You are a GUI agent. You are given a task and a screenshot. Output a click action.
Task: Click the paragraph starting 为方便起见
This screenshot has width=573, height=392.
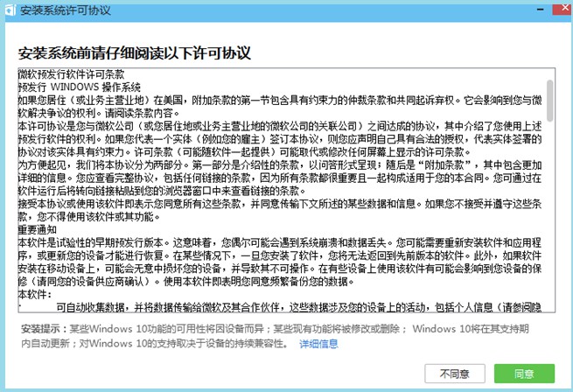click(x=280, y=178)
